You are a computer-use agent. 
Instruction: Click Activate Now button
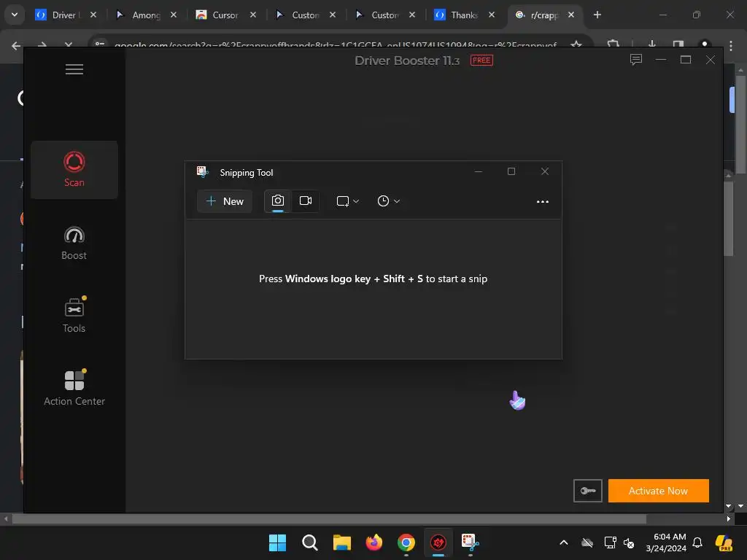[x=659, y=491]
